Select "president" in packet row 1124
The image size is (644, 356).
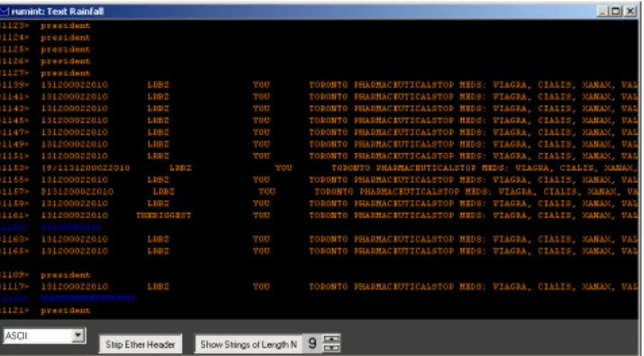click(x=66, y=38)
